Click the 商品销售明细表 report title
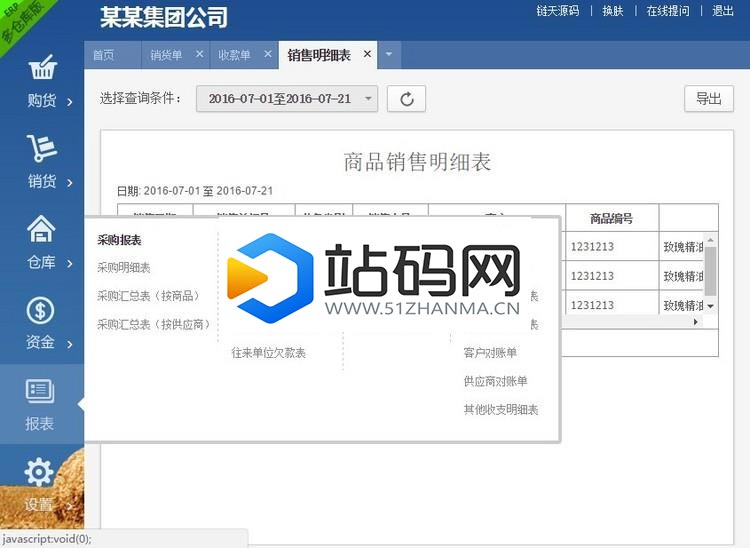750x548 pixels. click(417, 162)
